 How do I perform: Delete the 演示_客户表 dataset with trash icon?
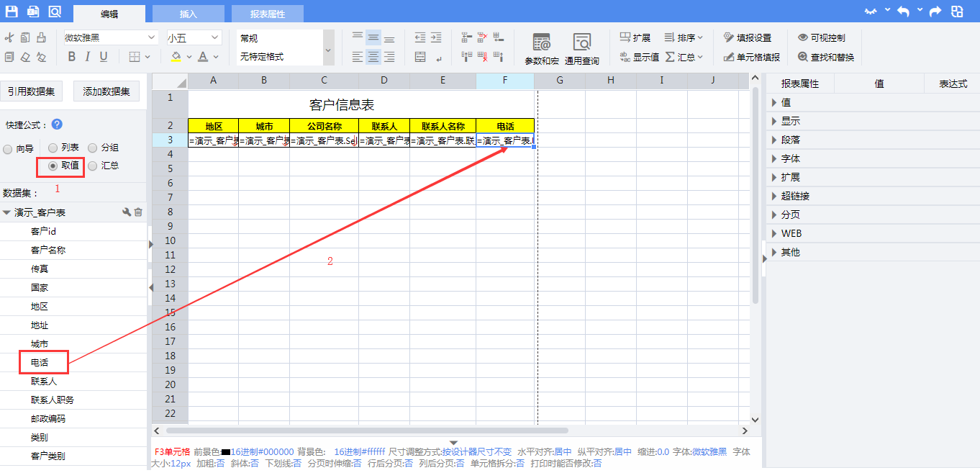click(139, 212)
